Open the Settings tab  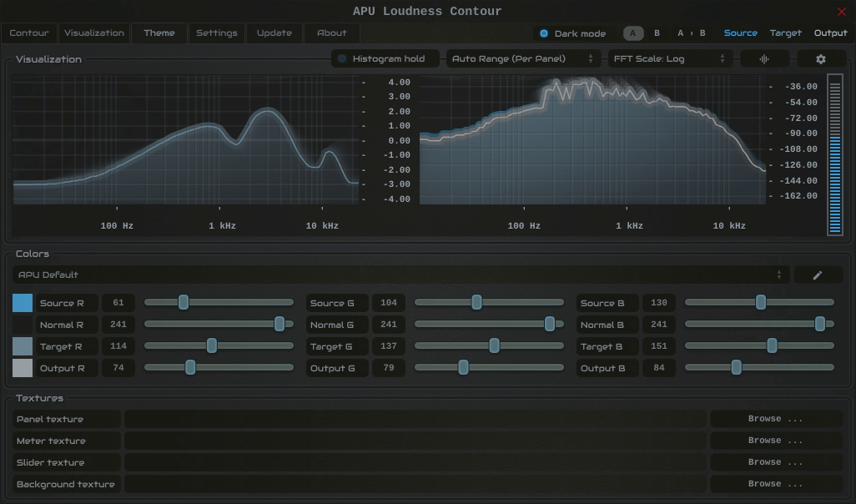(217, 33)
